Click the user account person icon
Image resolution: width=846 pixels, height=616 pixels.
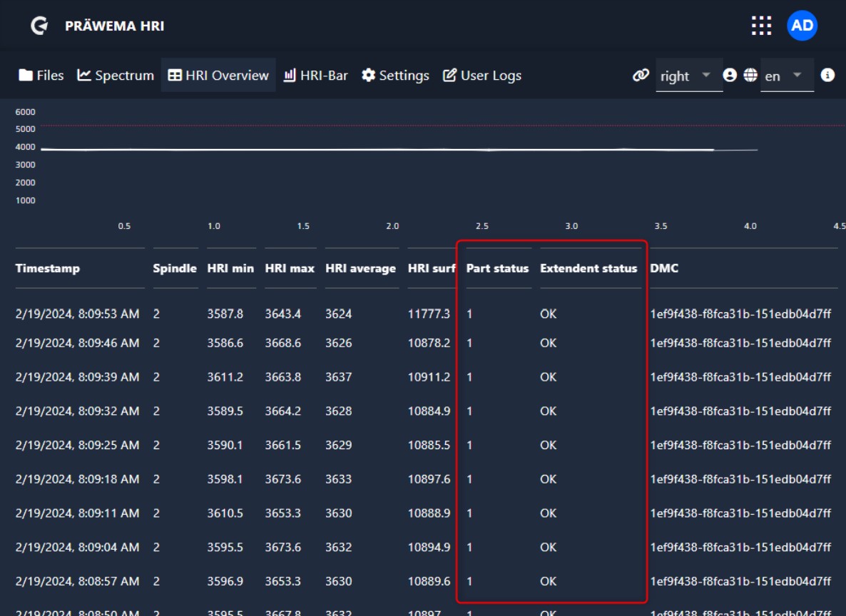(729, 75)
